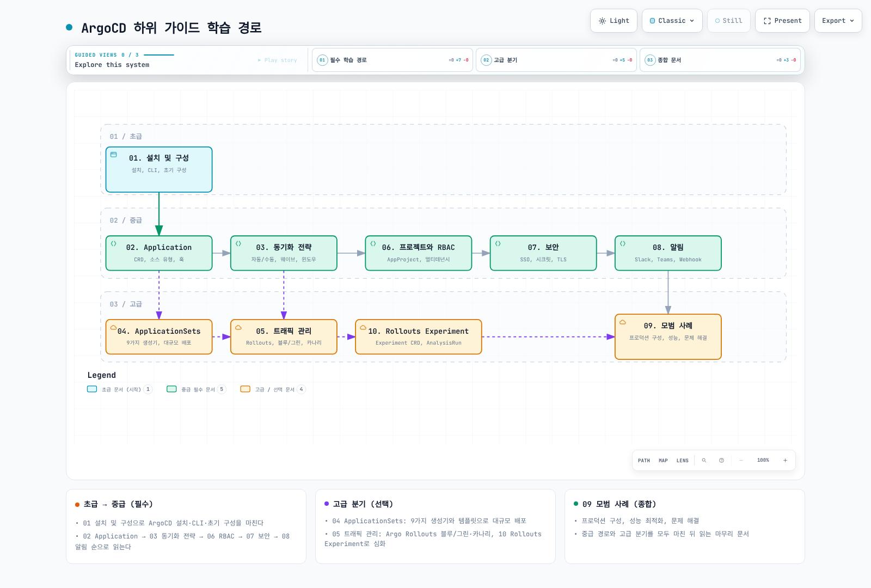
Task: Switch to Light theme
Action: coord(614,21)
